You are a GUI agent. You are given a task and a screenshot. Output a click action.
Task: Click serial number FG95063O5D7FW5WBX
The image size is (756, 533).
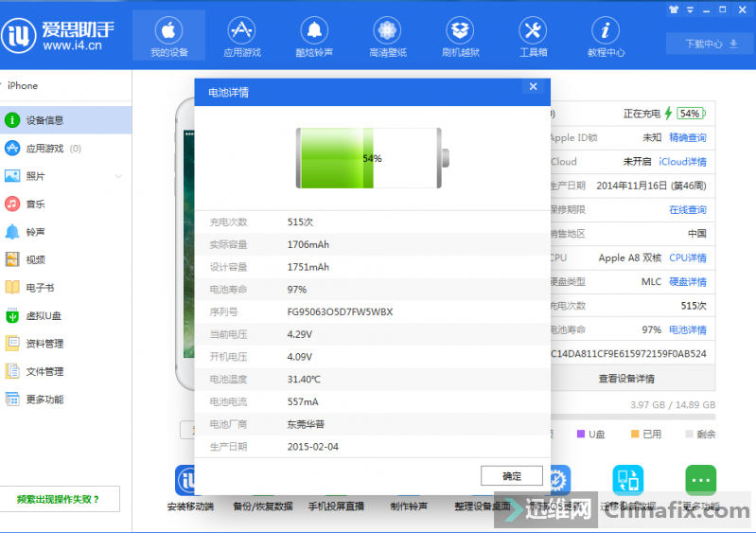340,312
